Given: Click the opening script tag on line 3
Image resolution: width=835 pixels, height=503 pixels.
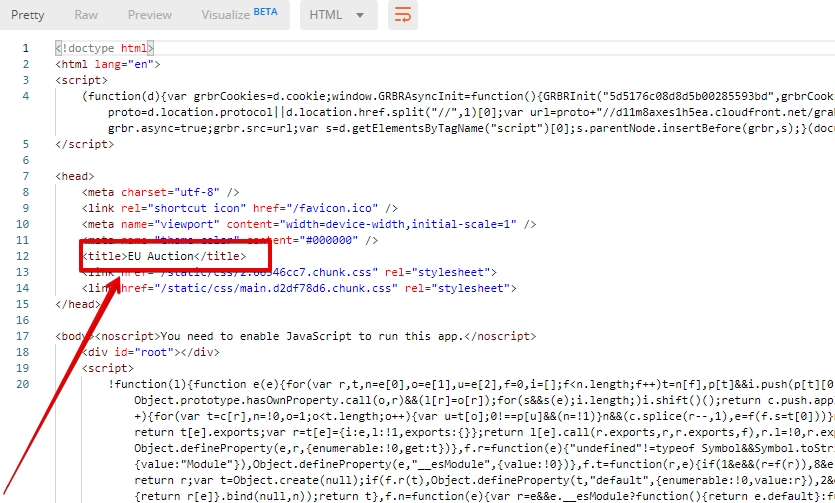Looking at the screenshot, I should click(x=81, y=80).
